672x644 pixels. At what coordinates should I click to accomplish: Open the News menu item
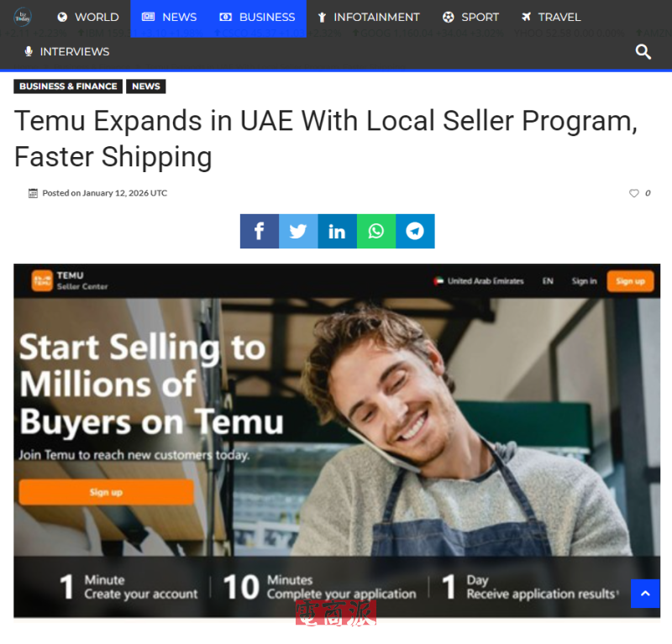coord(170,17)
